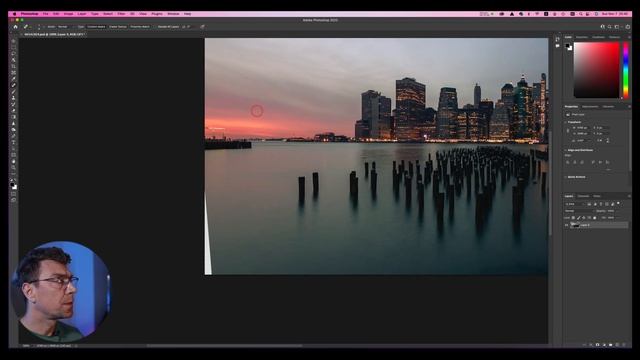Screen dimensions: 640x360
Task: Switch to the Channels tab
Action: (x=583, y=196)
